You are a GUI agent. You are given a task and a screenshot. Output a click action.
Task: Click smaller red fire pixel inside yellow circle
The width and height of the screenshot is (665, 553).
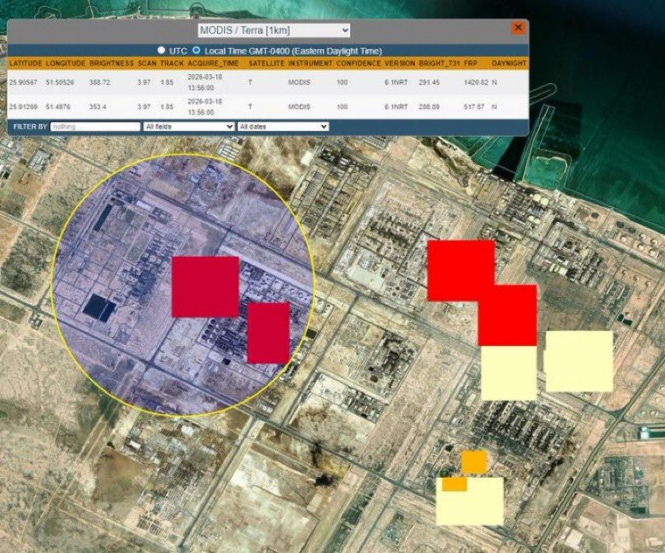click(268, 333)
